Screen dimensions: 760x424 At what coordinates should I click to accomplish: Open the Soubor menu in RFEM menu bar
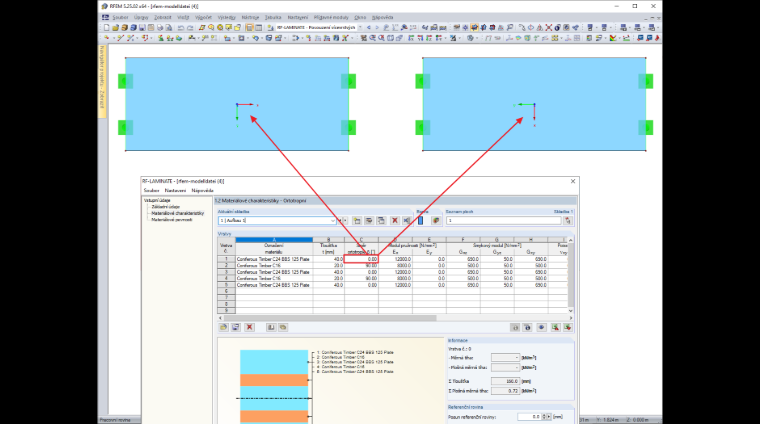point(120,17)
